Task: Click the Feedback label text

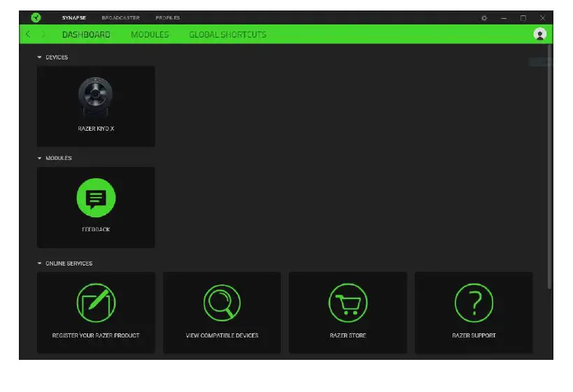Action: coord(96,229)
